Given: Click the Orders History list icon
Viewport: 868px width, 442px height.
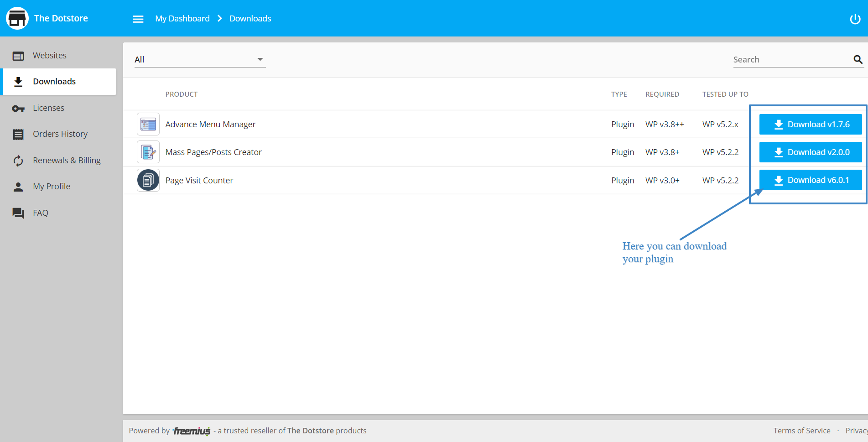Looking at the screenshot, I should click(18, 134).
